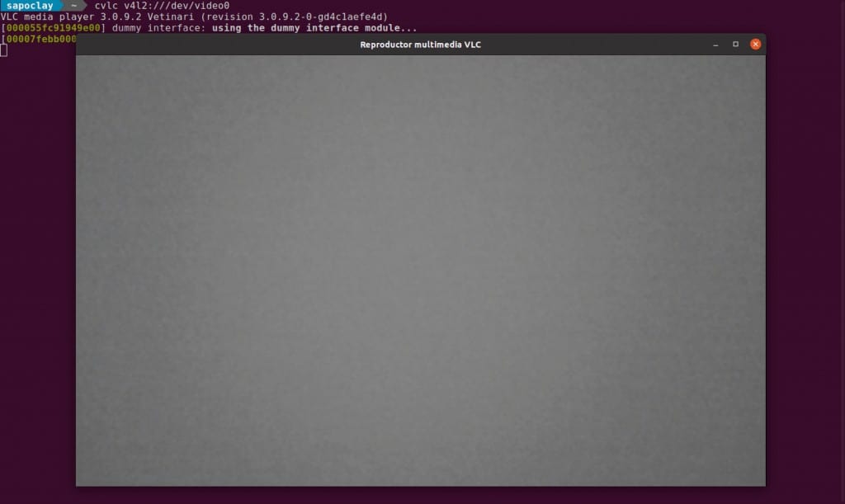
Task: Click the v4l2:///dev/video0 argument text
Action: tap(177, 6)
